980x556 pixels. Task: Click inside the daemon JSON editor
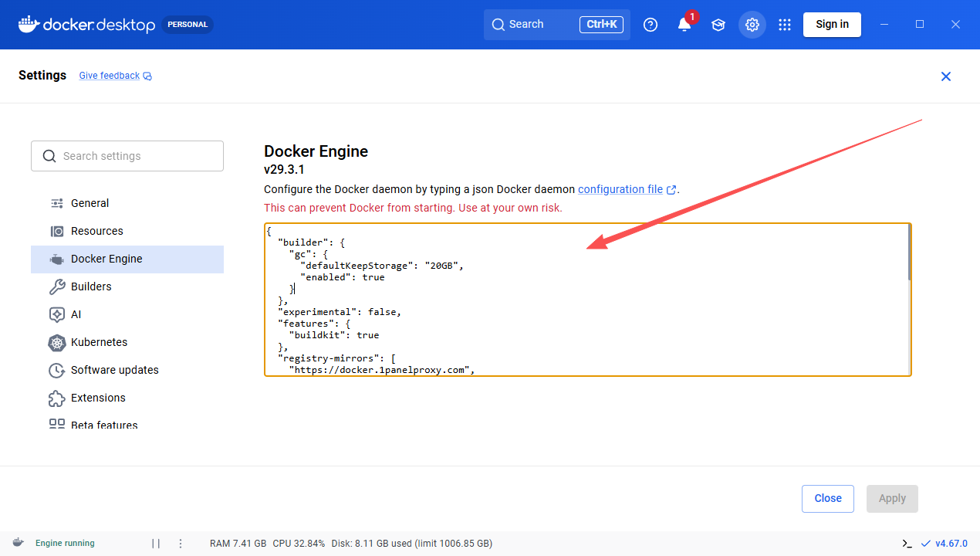(x=586, y=300)
